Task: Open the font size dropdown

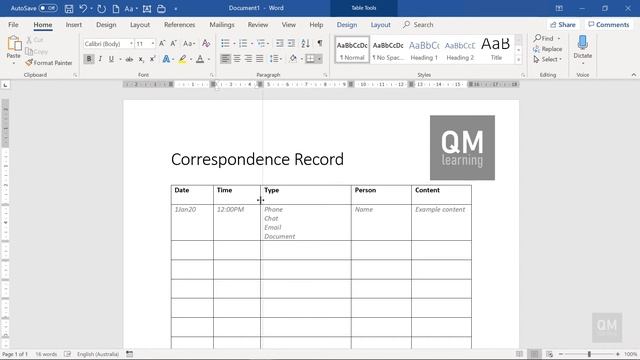Action: coord(153,44)
